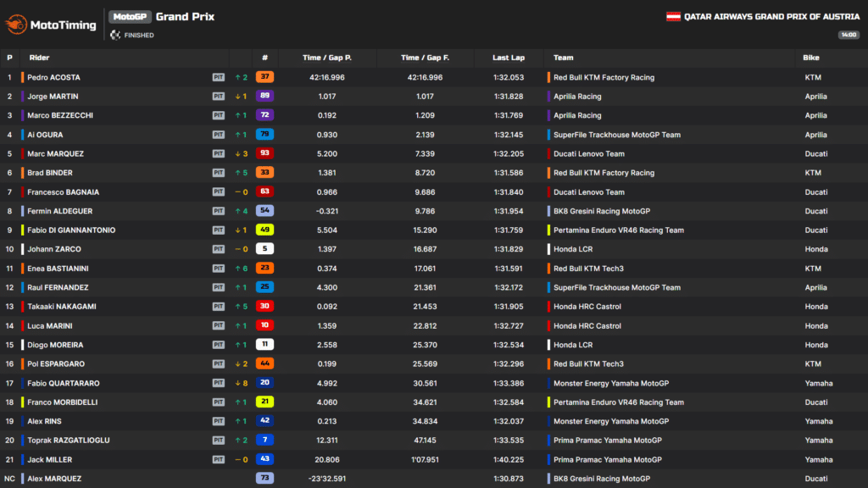Sort by Time / Gap P. header
Screen dimensions: 868x488
pyautogui.click(x=327, y=58)
